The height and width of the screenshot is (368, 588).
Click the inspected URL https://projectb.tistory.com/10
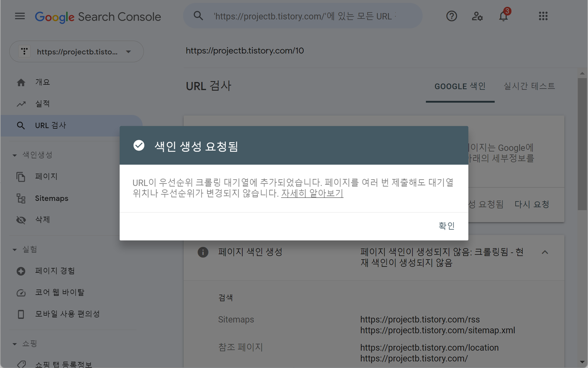245,51
